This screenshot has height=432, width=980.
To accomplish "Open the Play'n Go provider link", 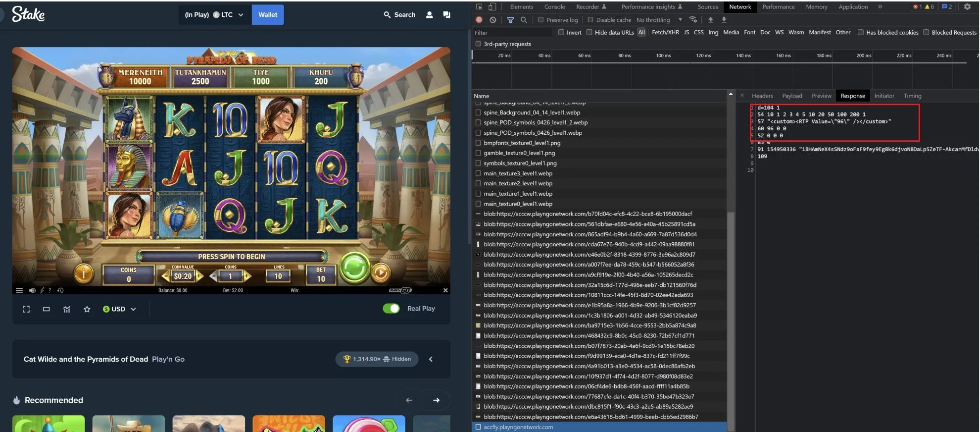I will pos(168,359).
